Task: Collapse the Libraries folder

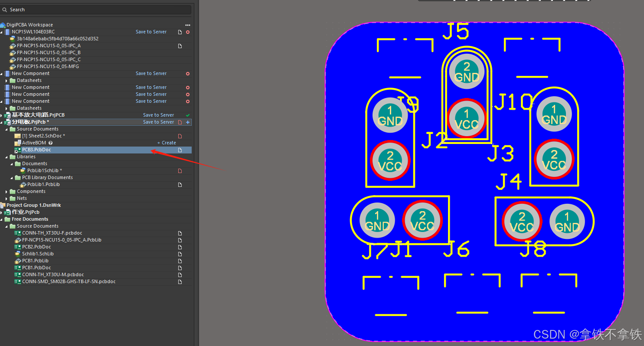Action: click(7, 157)
